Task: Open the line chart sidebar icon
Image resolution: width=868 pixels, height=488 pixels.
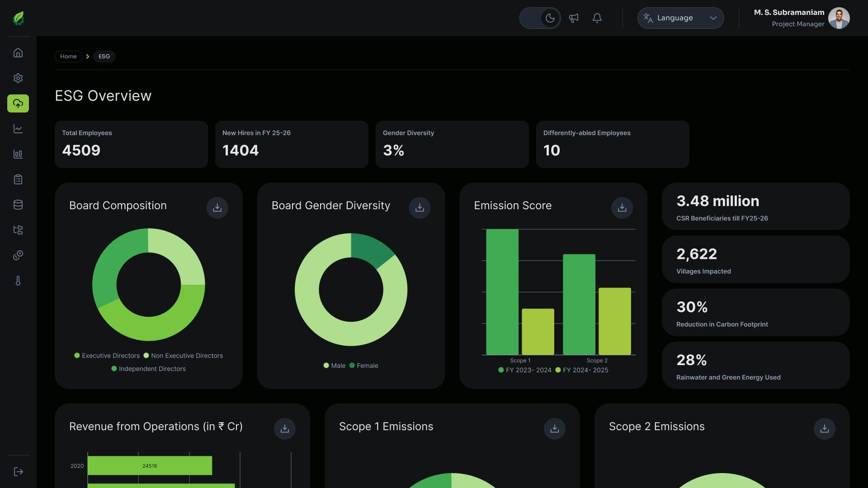Action: pyautogui.click(x=18, y=129)
